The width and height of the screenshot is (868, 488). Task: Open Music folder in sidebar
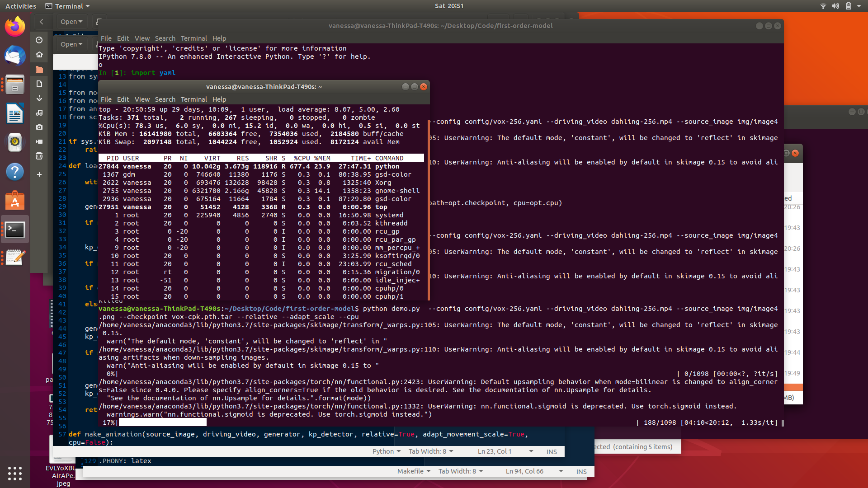pos(39,113)
